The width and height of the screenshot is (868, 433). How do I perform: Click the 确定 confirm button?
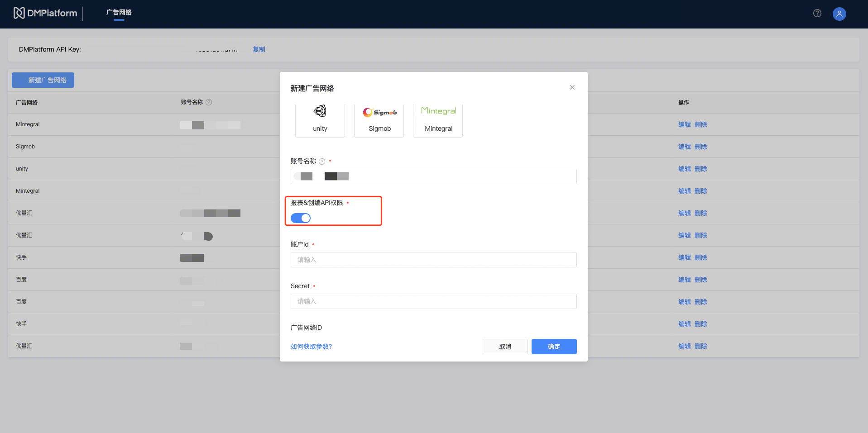554,347
